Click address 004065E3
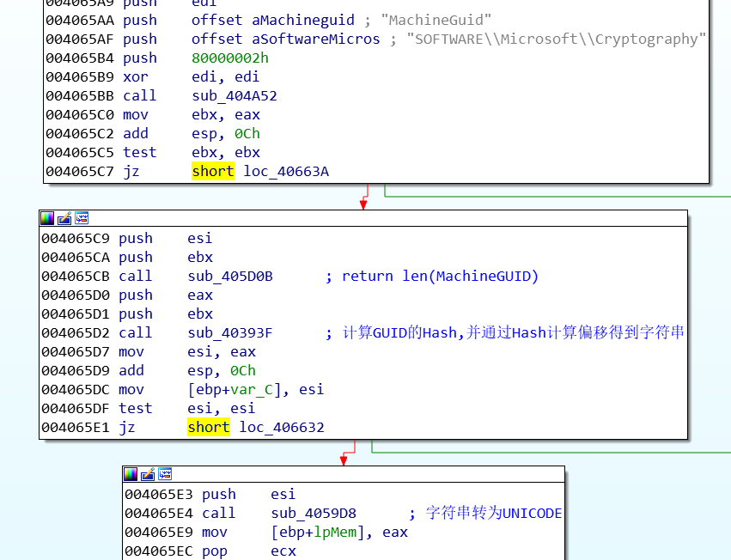731x560 pixels. (159, 494)
